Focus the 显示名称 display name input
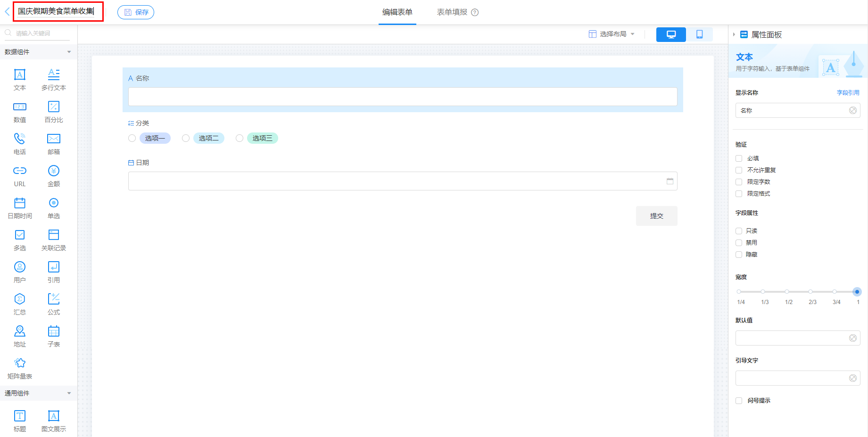Viewport: 868px width, 437px height. point(798,110)
